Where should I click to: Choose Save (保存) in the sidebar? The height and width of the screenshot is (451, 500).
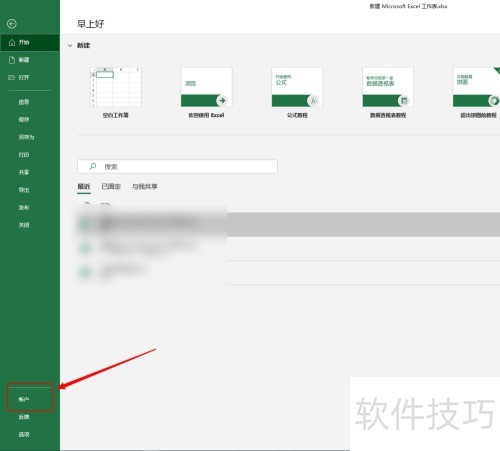click(24, 119)
